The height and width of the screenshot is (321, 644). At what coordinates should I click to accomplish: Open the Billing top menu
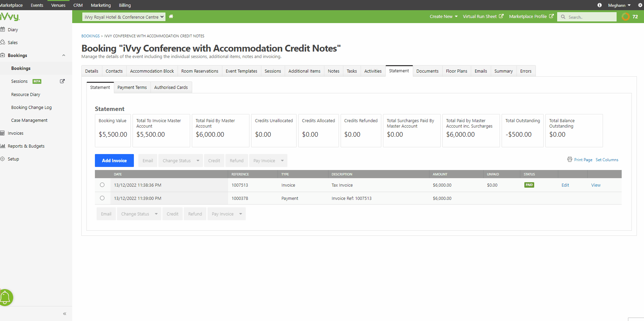(x=125, y=5)
